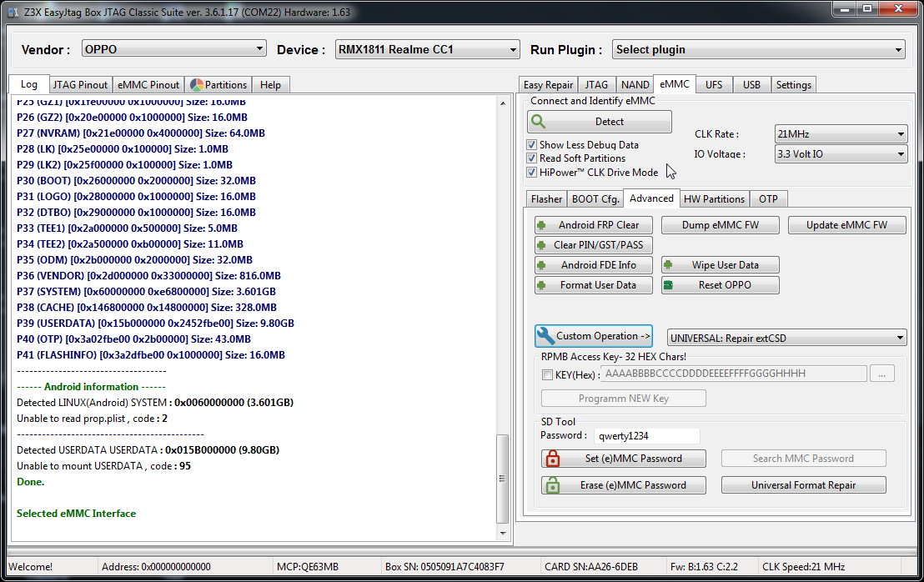
Task: Toggle Show Less Debug Data checkbox
Action: pos(531,145)
